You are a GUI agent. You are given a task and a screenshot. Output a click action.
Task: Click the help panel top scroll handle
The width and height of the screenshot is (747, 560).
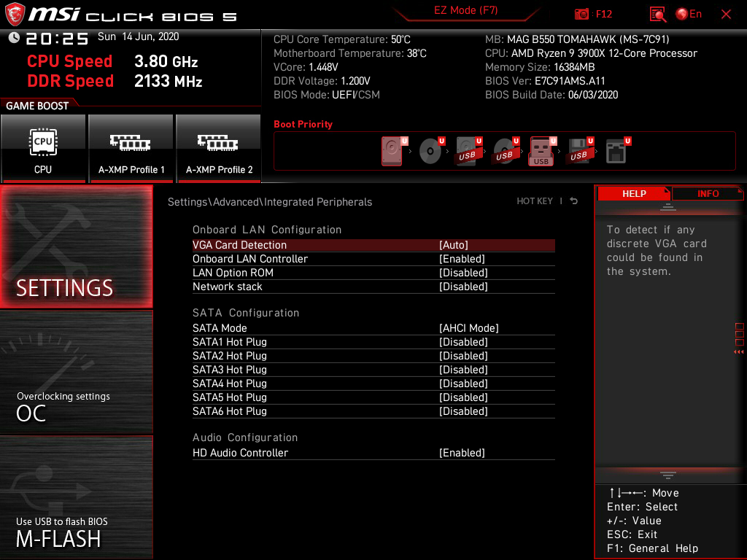[x=667, y=207]
